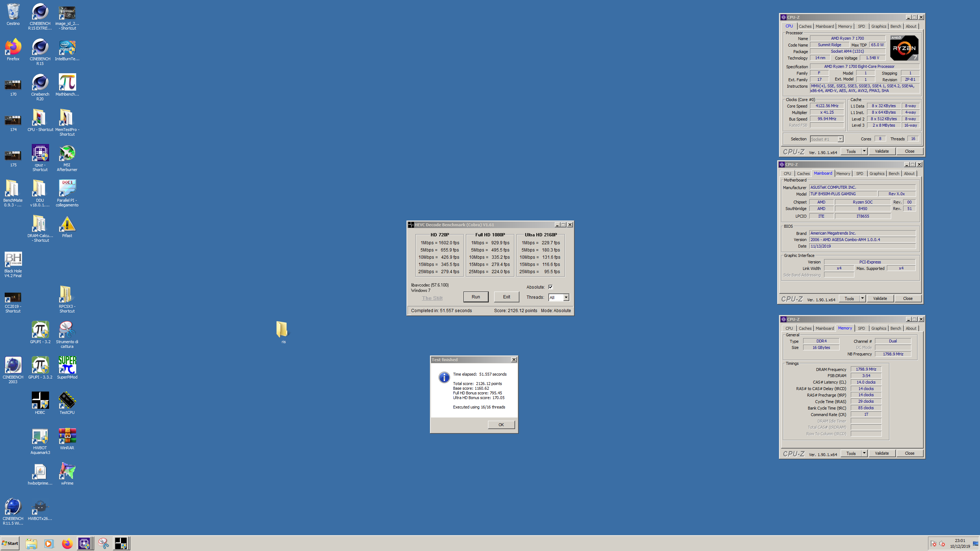Click the DRAM Frequency value field
This screenshot has height=551, width=980.
[866, 369]
